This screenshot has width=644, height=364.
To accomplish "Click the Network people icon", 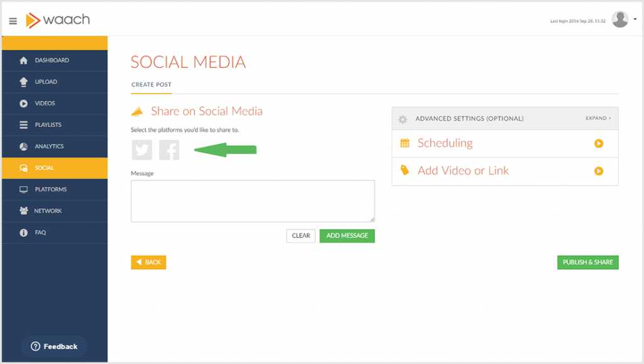I will pos(23,211).
